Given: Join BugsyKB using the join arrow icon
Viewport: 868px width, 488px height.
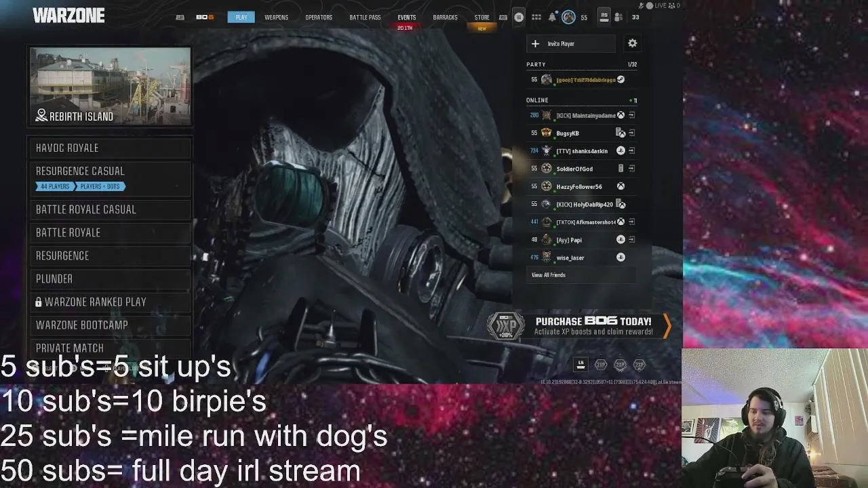Looking at the screenshot, I should click(631, 133).
